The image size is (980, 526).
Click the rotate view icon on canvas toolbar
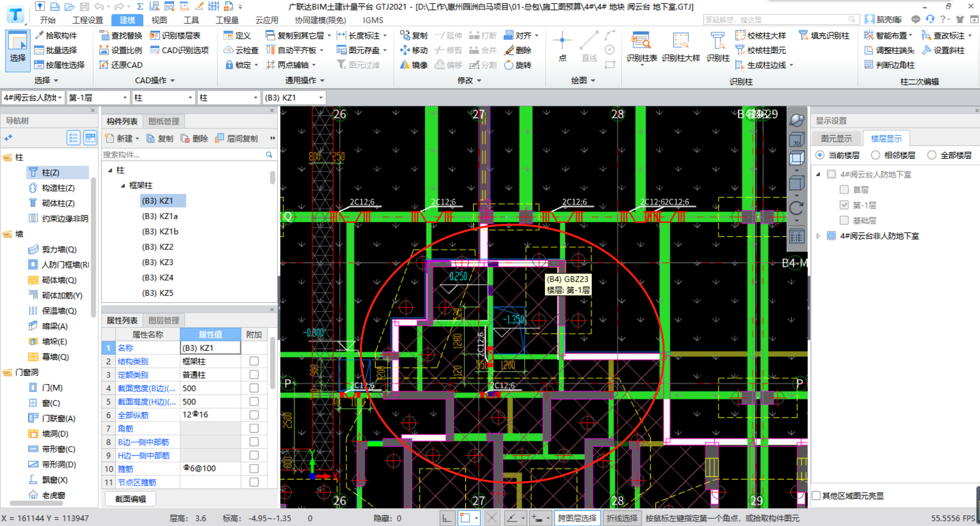(x=797, y=208)
